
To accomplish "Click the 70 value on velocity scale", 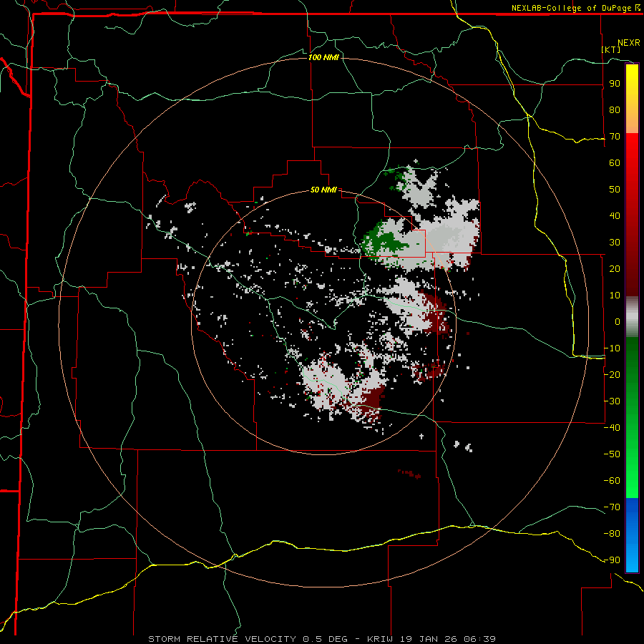I will [x=615, y=137].
